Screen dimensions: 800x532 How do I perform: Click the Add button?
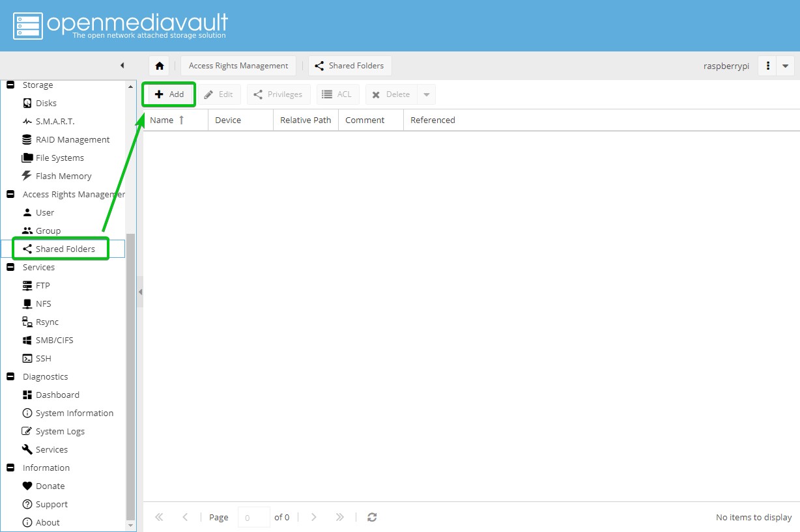[169, 94]
